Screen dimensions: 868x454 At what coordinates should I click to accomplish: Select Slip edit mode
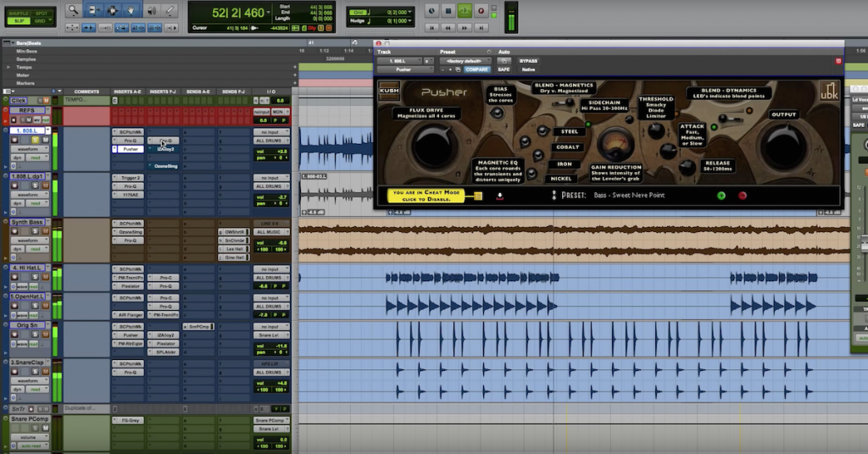tap(19, 20)
